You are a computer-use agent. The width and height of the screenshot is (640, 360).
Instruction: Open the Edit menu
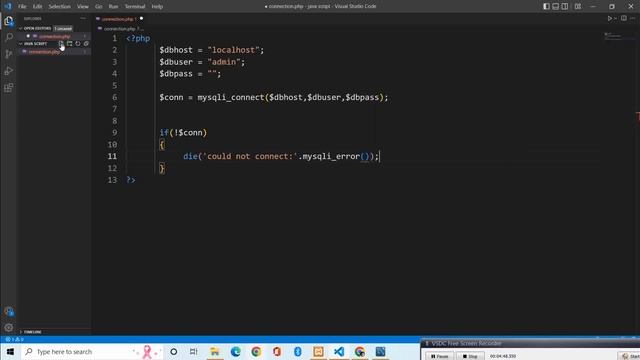(x=37, y=7)
